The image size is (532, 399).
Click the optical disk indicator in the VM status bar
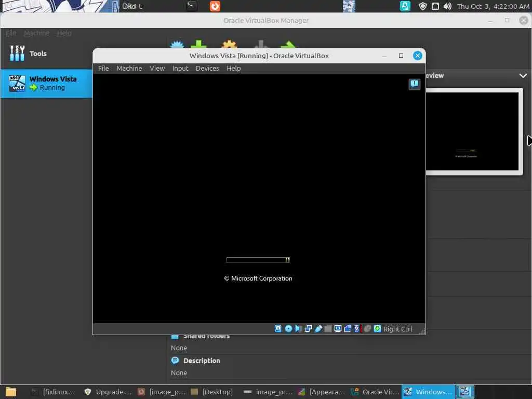tap(288, 329)
